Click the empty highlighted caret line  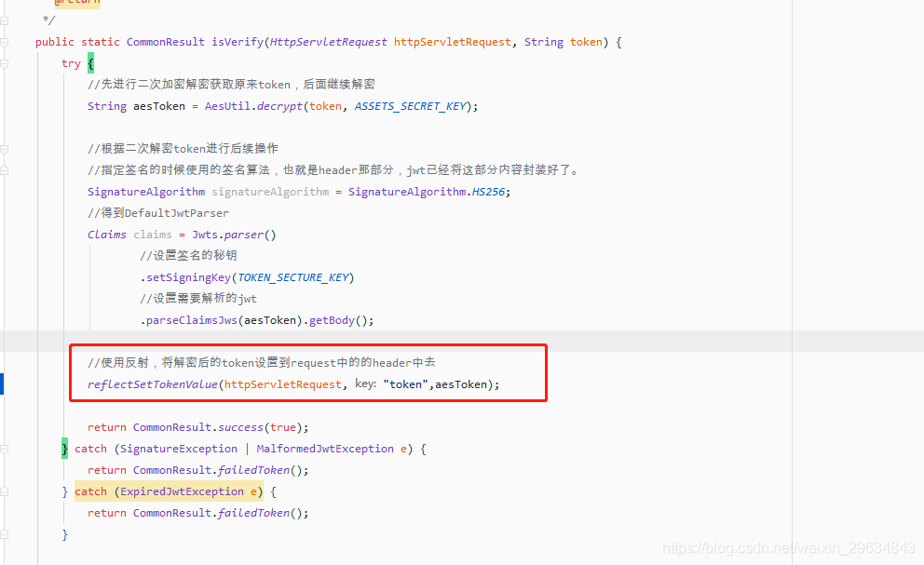pos(462,341)
